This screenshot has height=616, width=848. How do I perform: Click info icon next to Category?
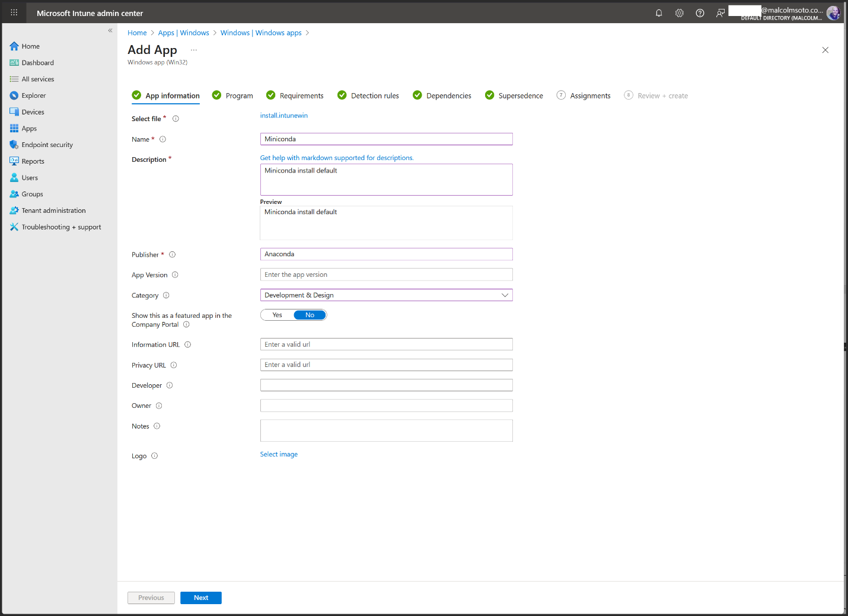click(166, 295)
